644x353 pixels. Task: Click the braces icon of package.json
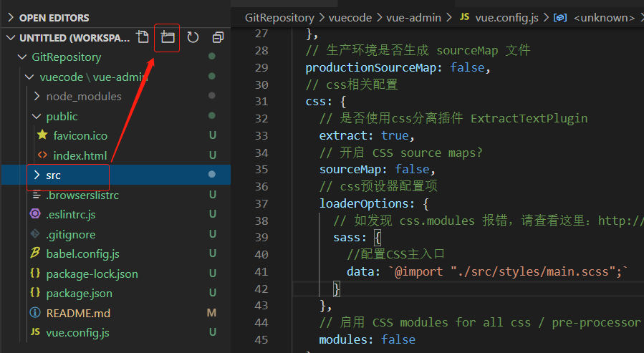(35, 292)
